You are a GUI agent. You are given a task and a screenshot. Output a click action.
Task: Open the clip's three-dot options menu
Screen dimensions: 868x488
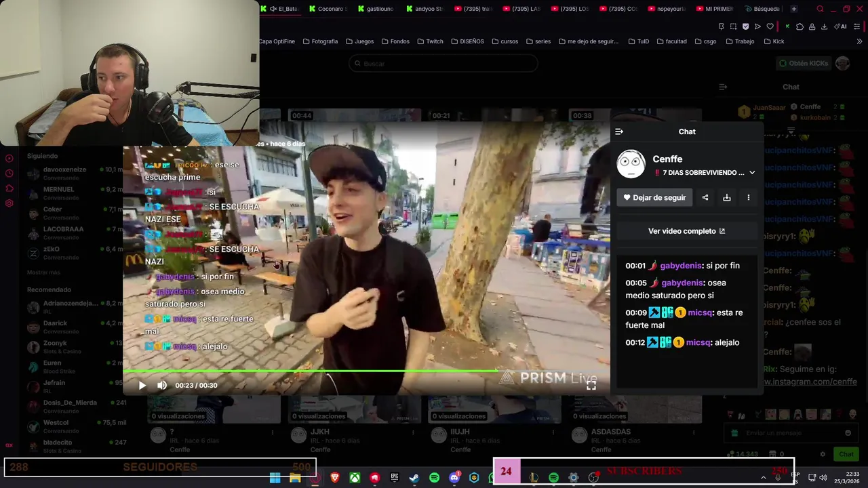tap(749, 197)
